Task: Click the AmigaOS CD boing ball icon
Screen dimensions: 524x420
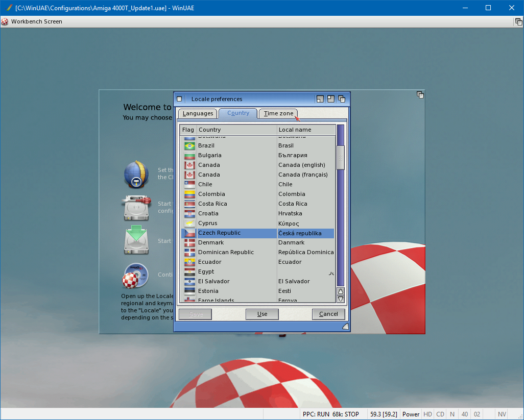Action: 136,276
